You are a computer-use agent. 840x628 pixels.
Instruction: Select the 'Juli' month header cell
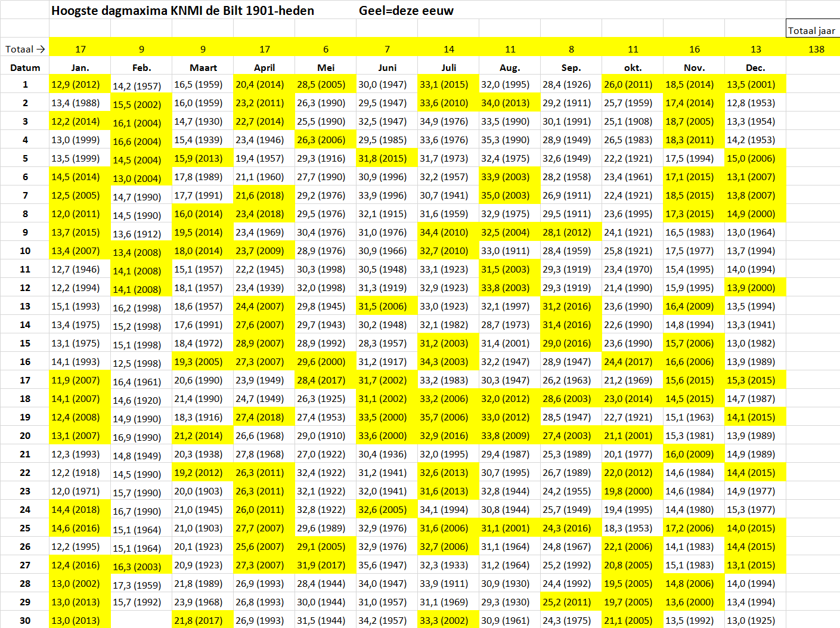(448, 67)
